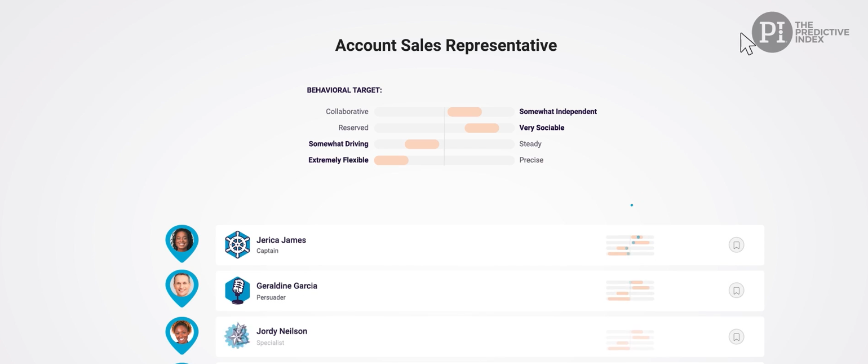Screen dimensions: 868x364
Task: View Geraldine Garcia behavioral pattern mini chart
Action: [x=630, y=290]
